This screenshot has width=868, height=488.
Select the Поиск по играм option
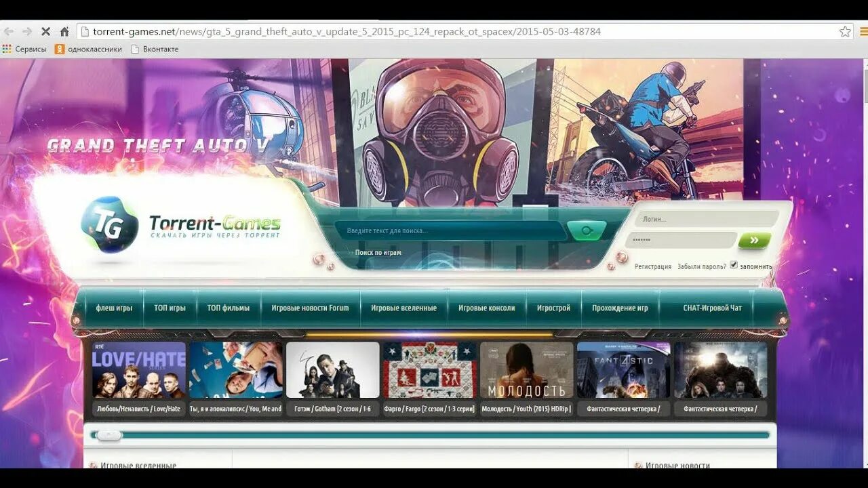click(x=378, y=252)
